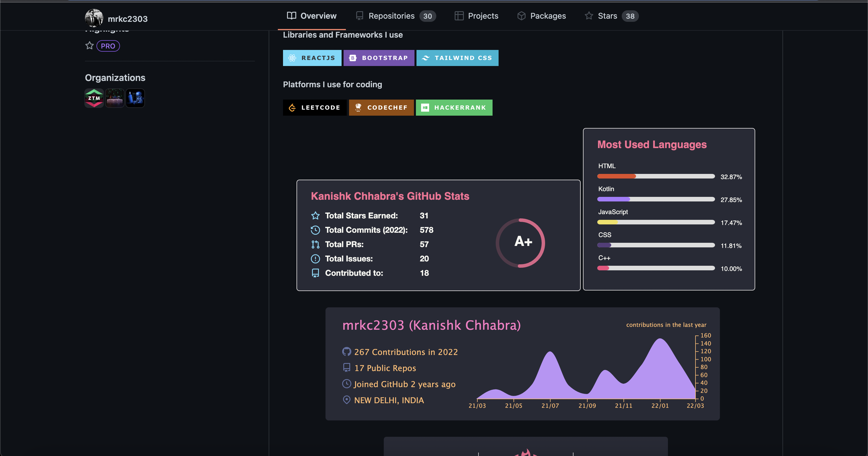Click the GitHub mark icon beside contributions count
This screenshot has height=456, width=868.
pyautogui.click(x=347, y=352)
